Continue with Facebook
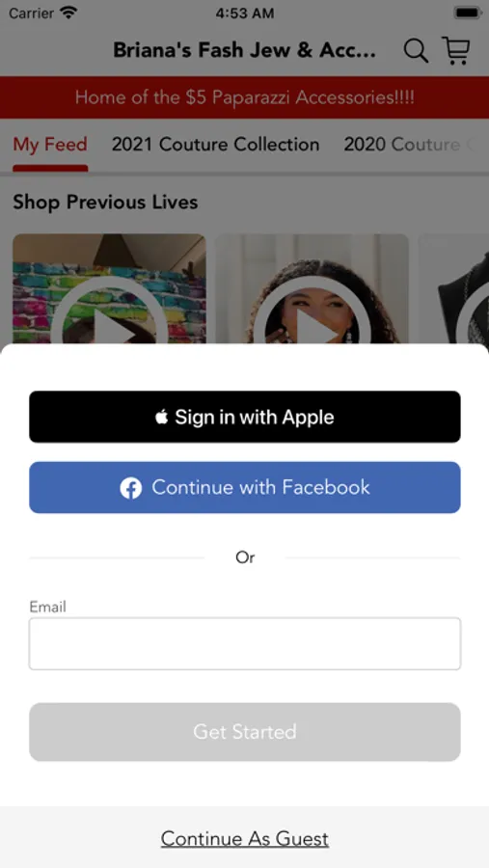This screenshot has width=489, height=868. click(x=245, y=488)
